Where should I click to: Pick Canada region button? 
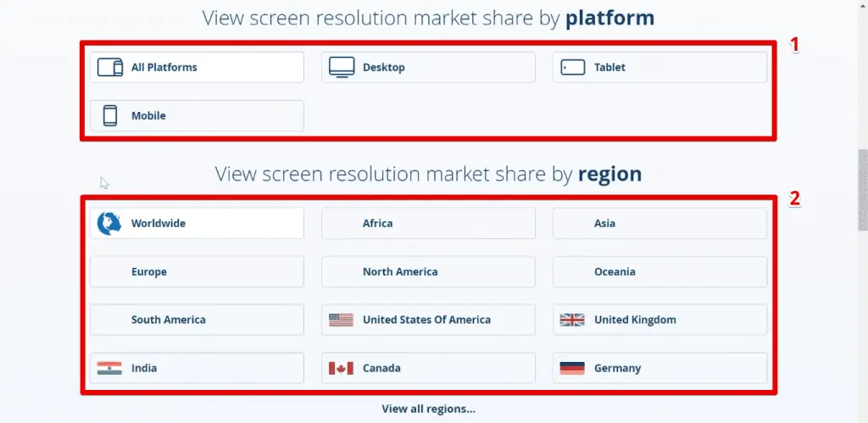click(428, 368)
